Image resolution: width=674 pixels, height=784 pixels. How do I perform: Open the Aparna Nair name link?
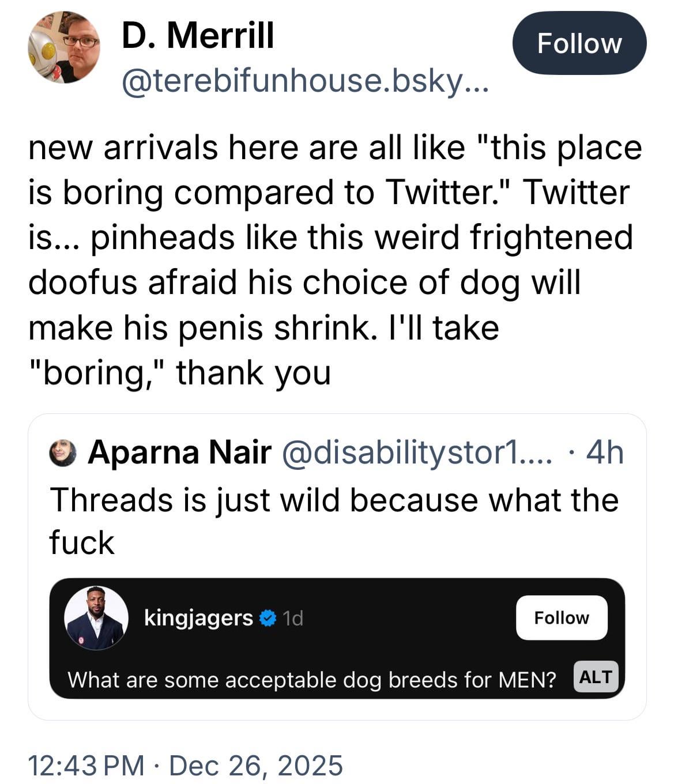tap(179, 453)
